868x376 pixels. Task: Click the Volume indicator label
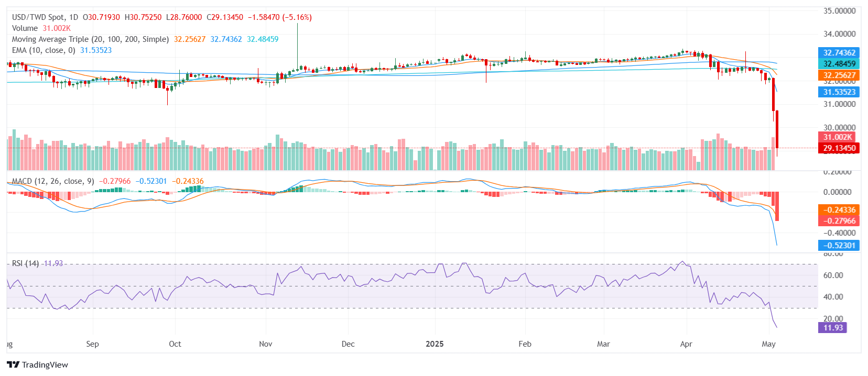pos(25,28)
